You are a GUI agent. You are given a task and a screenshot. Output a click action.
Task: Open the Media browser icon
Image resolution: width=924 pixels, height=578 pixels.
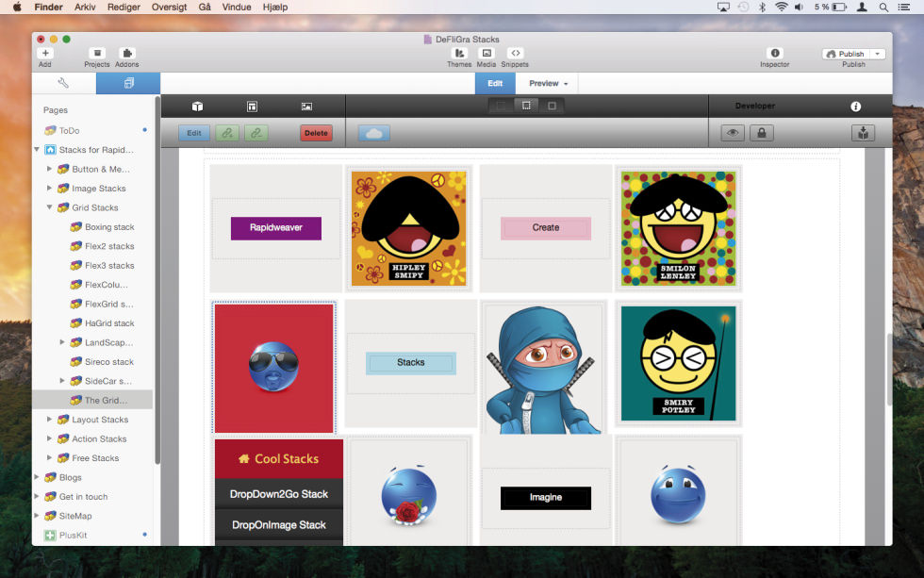[x=487, y=53]
